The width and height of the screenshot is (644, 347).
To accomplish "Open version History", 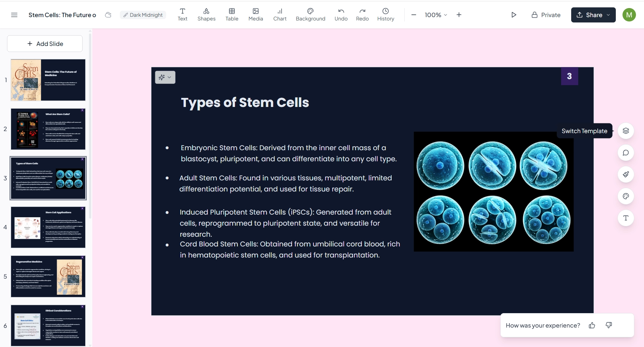I will 386,15.
